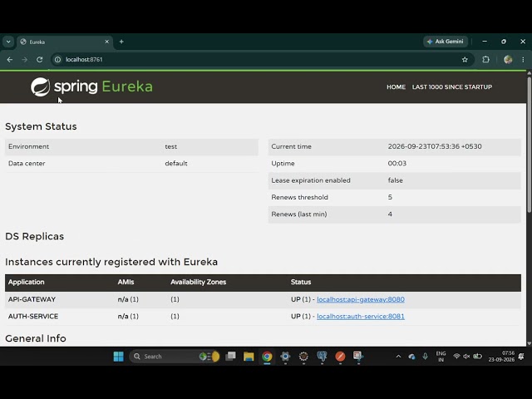Screen dimensions: 532x399
Task: Open File Explorer from the taskbar
Action: pos(249,357)
